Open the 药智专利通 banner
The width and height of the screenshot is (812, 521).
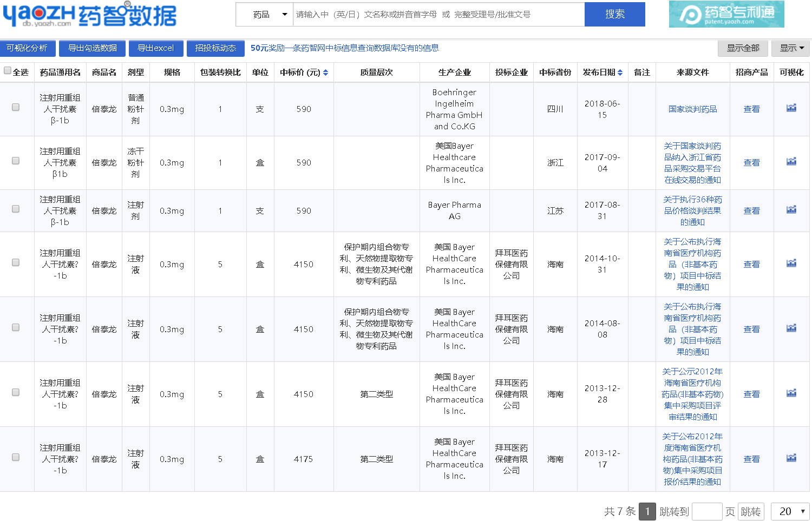pos(726,14)
